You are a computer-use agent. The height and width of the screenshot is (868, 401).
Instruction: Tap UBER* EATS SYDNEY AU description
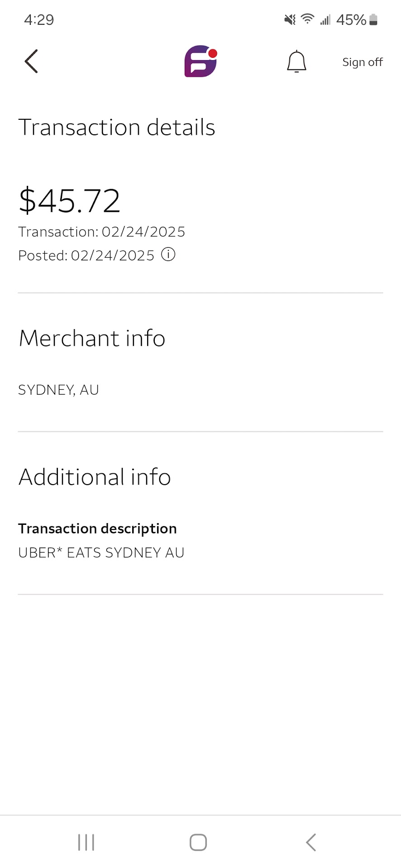(x=101, y=552)
